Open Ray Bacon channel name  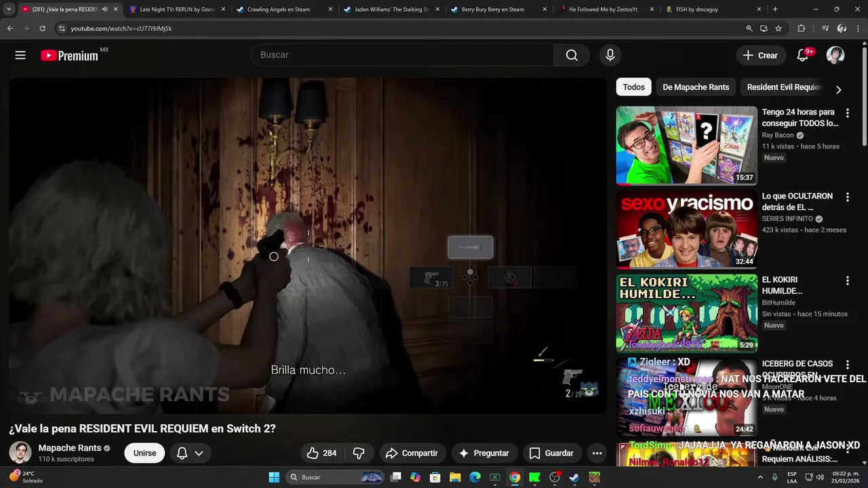point(777,135)
